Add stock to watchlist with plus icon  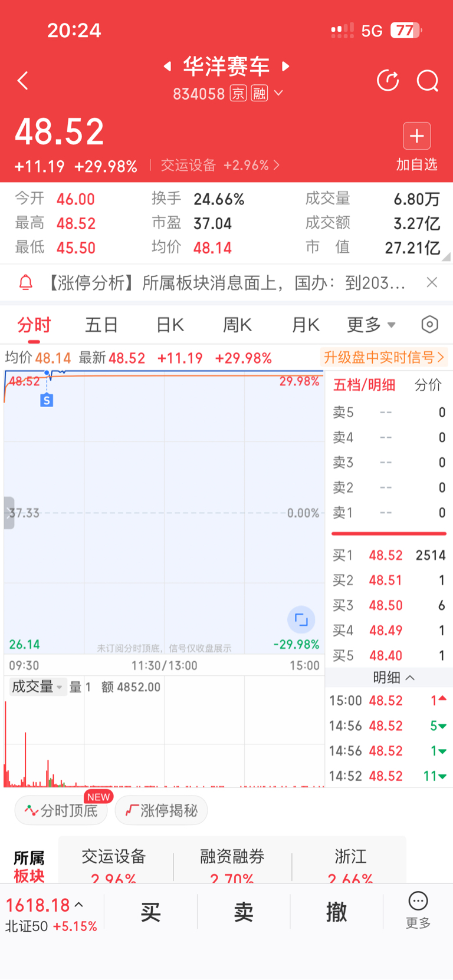coord(416,136)
